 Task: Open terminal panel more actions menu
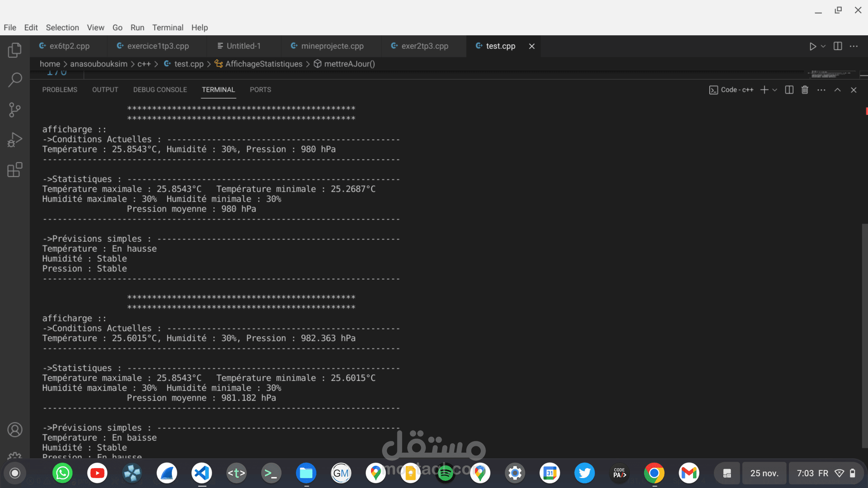821,90
